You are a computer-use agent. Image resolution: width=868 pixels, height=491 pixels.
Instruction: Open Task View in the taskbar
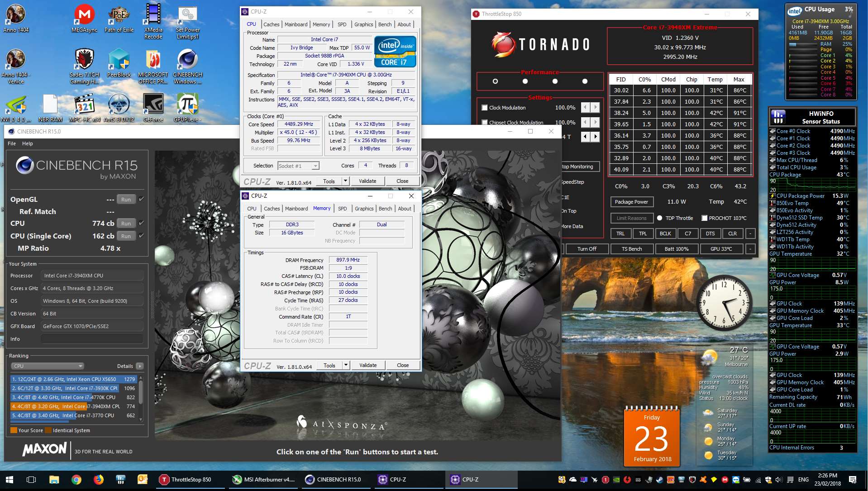[31, 480]
